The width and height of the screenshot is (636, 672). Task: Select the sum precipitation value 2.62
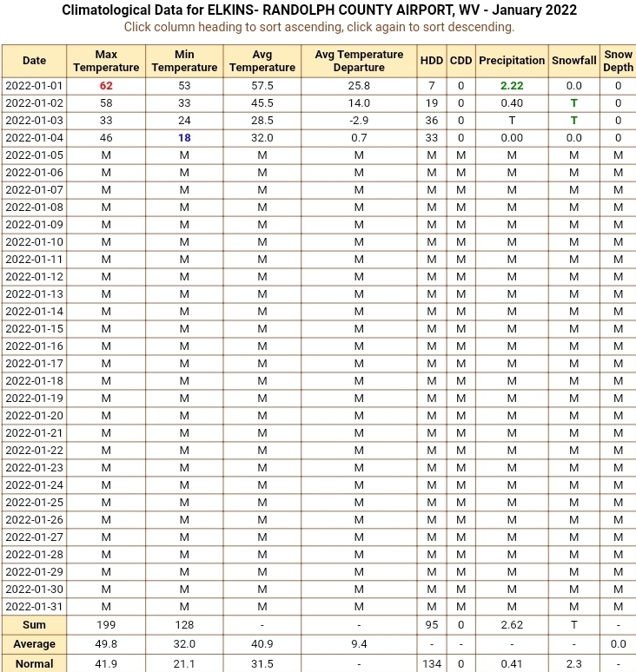click(x=512, y=625)
